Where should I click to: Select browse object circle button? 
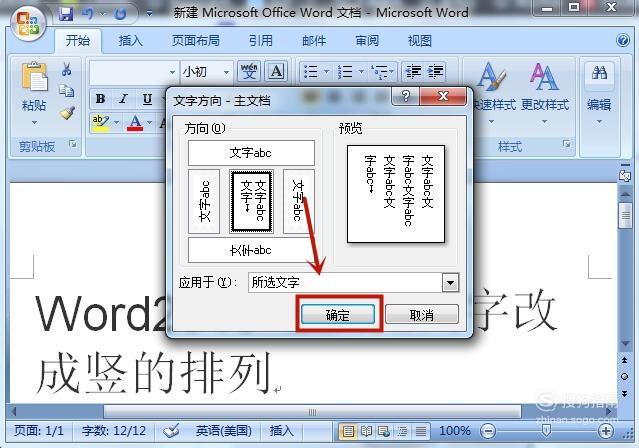[x=624, y=376]
